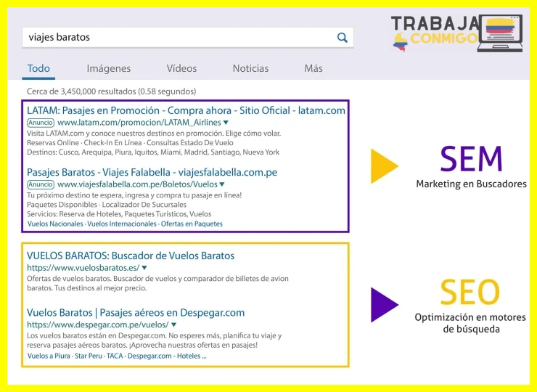Open the Ofertas en Paquetes sitelink
The height and width of the screenshot is (392, 537).
(192, 224)
